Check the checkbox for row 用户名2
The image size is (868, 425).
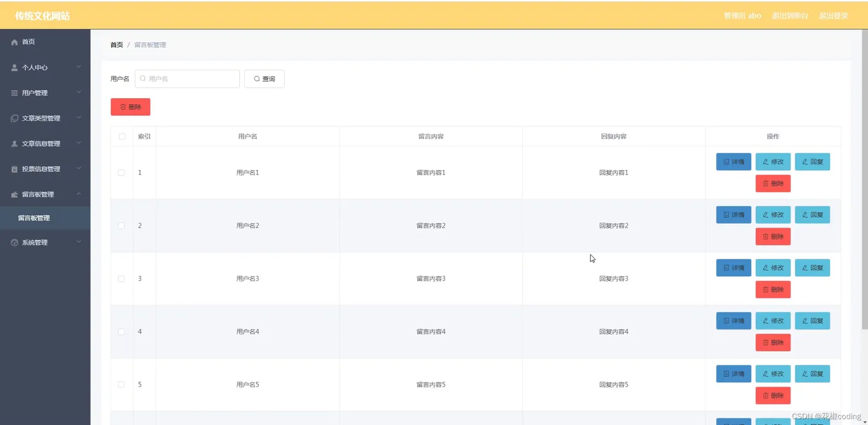[x=122, y=226]
